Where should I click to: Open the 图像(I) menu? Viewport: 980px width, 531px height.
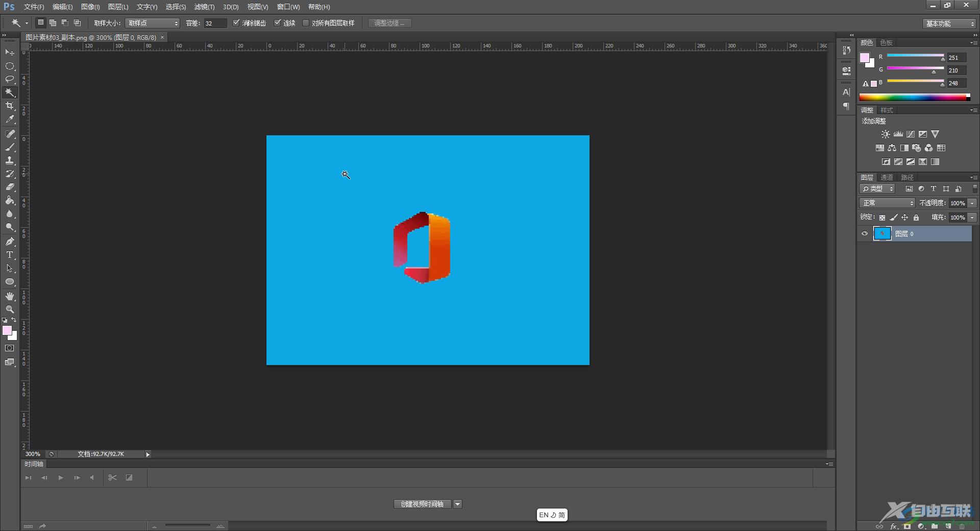pos(90,7)
